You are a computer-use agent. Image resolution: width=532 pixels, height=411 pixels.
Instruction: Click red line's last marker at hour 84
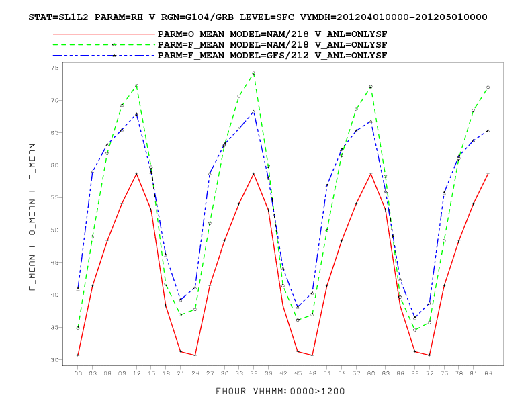click(x=488, y=174)
